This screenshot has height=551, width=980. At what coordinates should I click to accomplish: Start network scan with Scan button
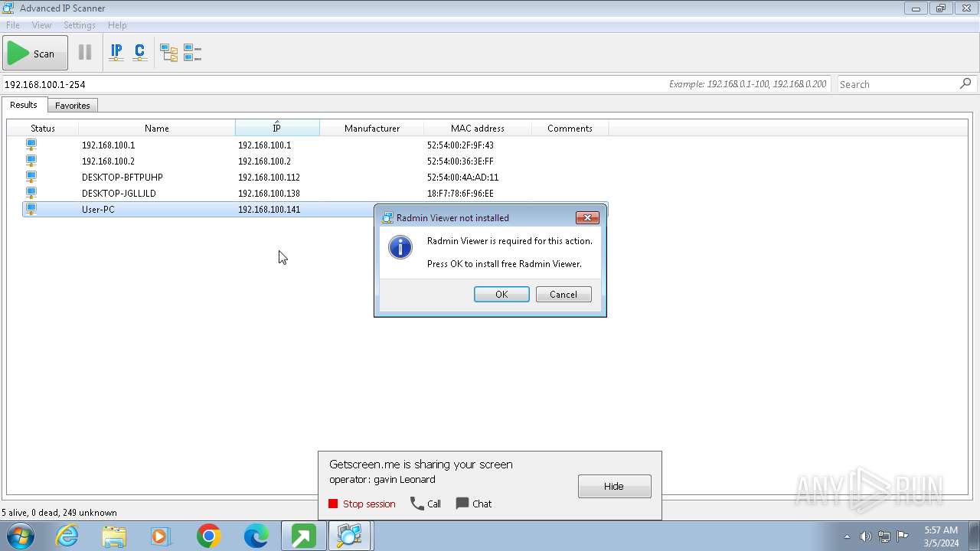pyautogui.click(x=34, y=54)
